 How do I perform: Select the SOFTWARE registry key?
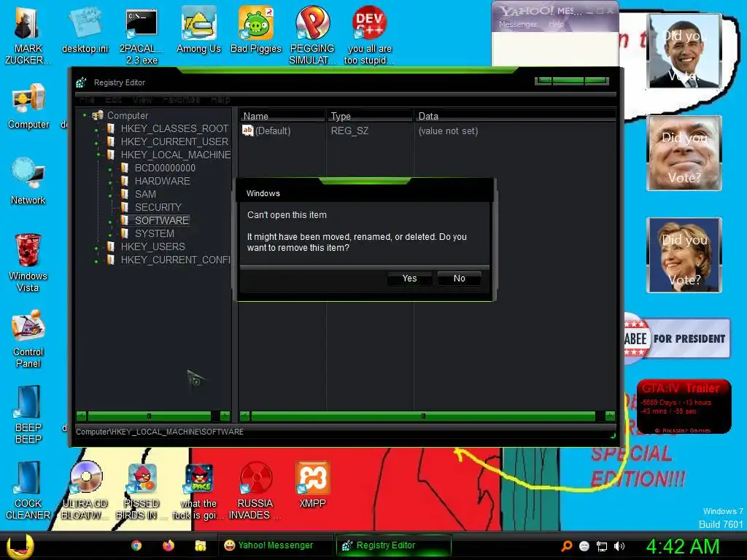[161, 220]
